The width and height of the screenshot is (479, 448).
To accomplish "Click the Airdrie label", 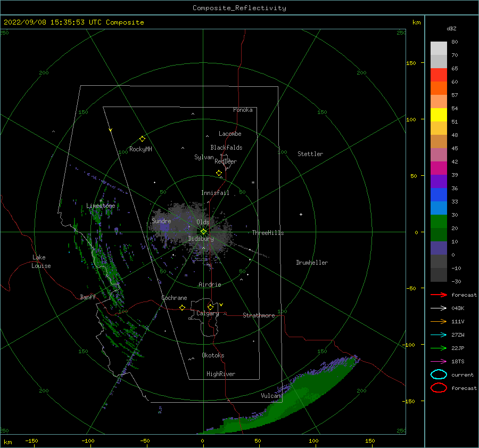I will point(210,284).
